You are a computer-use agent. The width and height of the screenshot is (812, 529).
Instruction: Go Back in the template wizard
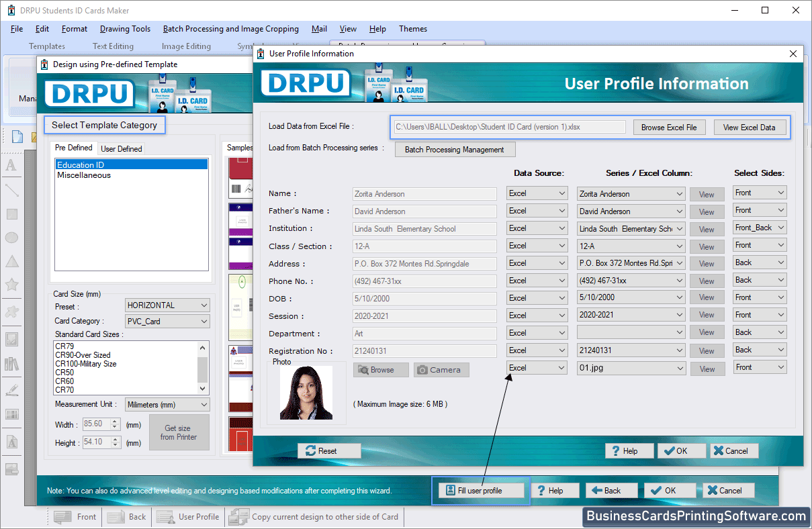tap(612, 491)
